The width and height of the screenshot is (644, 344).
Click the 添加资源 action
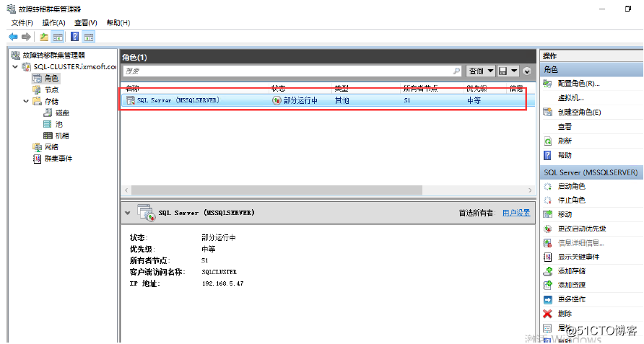coord(571,285)
